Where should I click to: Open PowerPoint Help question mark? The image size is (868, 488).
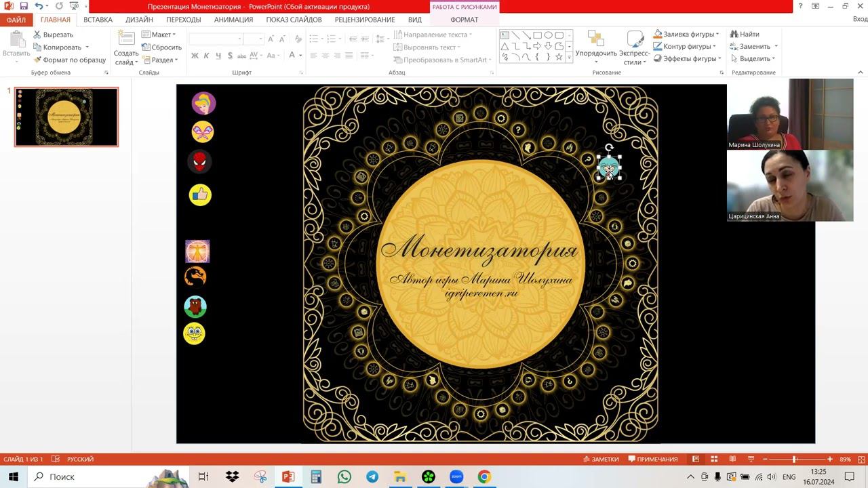tap(801, 6)
